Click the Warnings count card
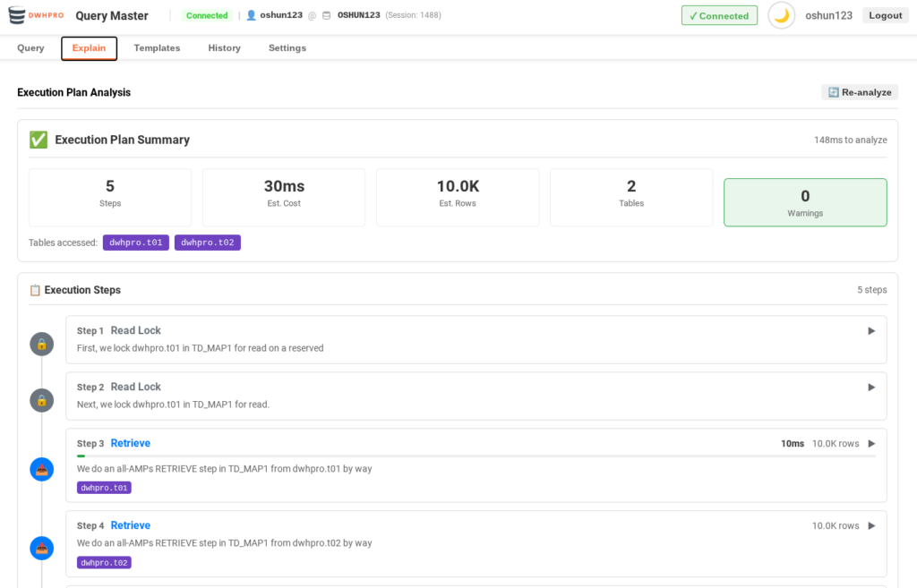The height and width of the screenshot is (588, 917). click(x=804, y=202)
